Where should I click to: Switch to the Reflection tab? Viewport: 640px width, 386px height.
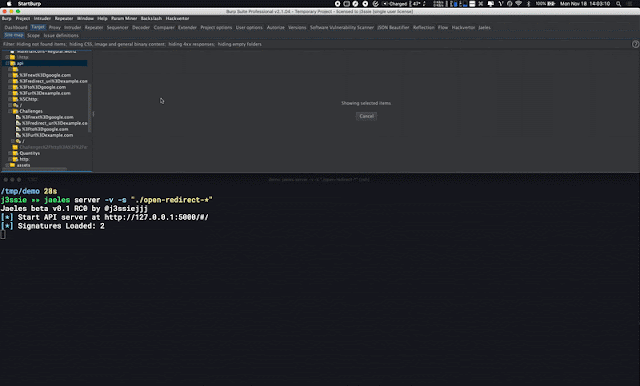coord(424,27)
